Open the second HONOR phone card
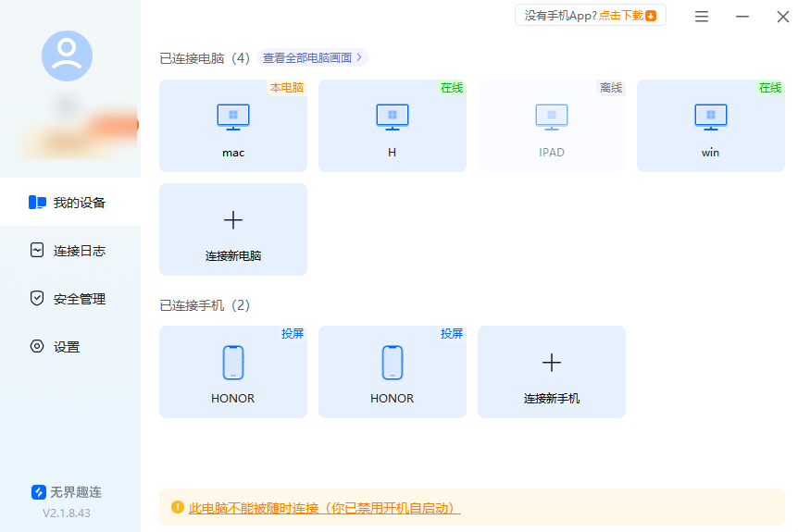The image size is (798, 532). point(392,372)
